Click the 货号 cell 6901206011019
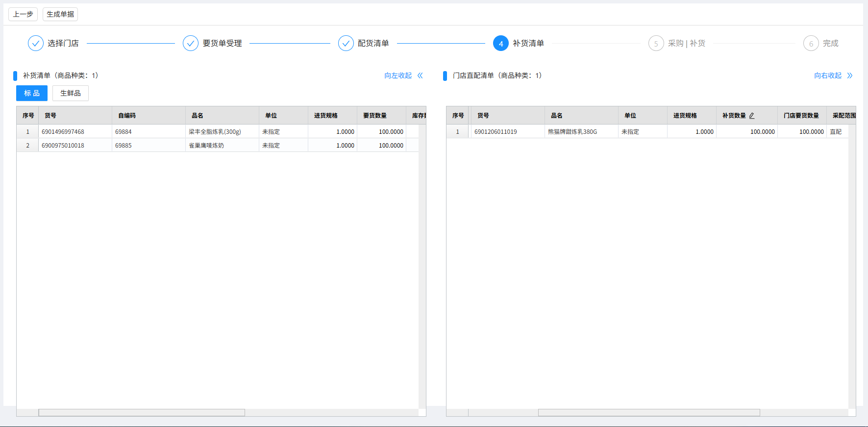Image resolution: width=868 pixels, height=427 pixels. click(508, 131)
